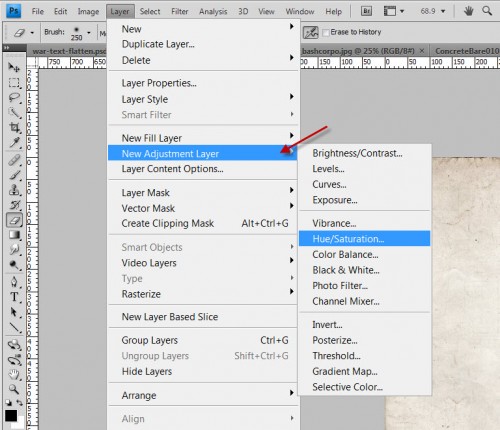Open the Filter menu
500x430 pixels.
[x=180, y=12]
